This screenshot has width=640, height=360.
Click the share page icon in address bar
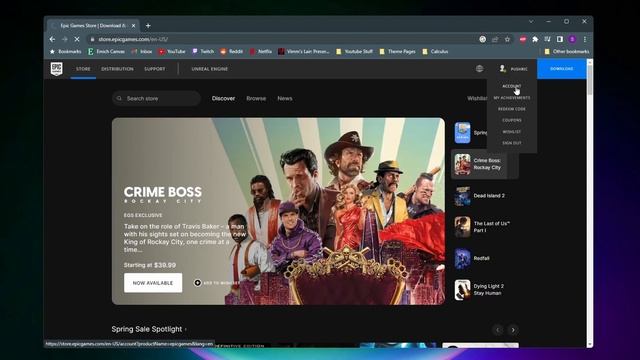click(x=495, y=39)
